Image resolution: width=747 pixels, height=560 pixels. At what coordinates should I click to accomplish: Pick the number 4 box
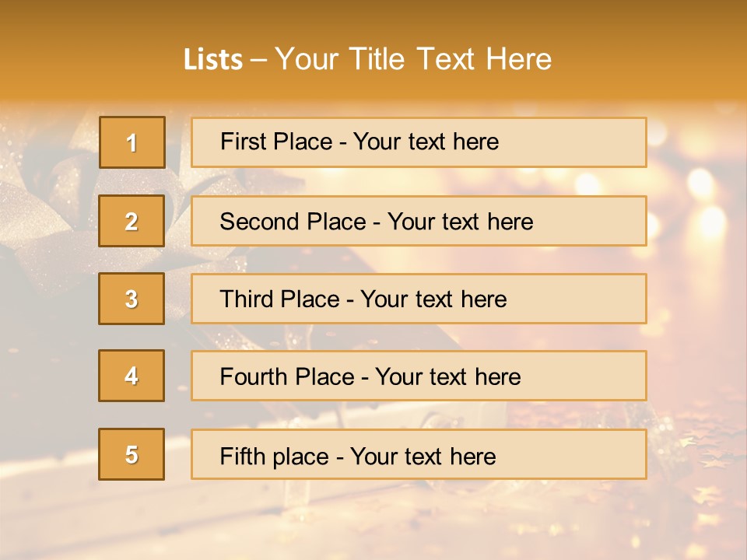point(132,376)
